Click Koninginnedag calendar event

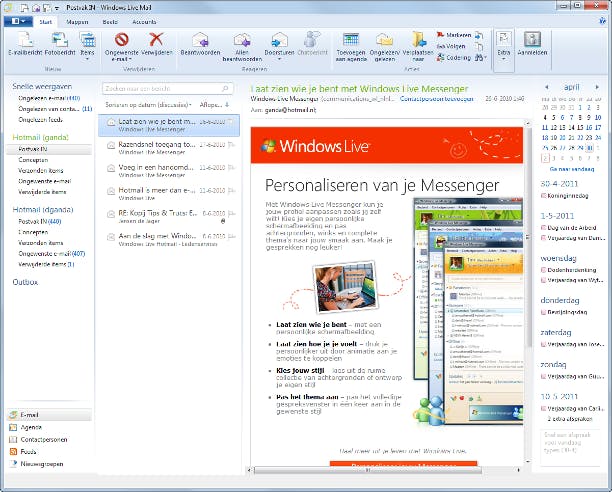[565, 195]
